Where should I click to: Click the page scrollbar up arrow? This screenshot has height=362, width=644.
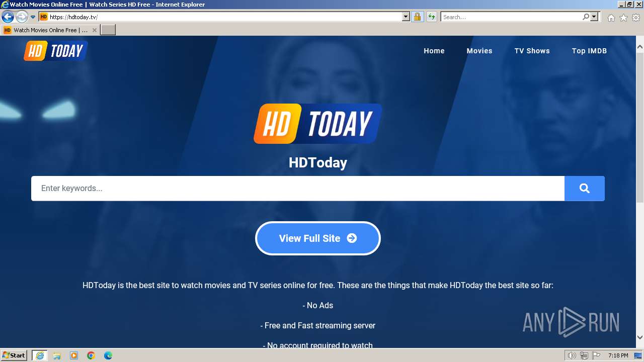pyautogui.click(x=640, y=48)
